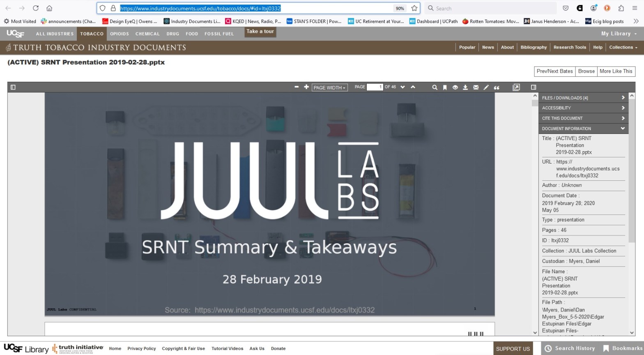
Task: Expand the Files / Downloads section
Action: pyautogui.click(x=583, y=98)
